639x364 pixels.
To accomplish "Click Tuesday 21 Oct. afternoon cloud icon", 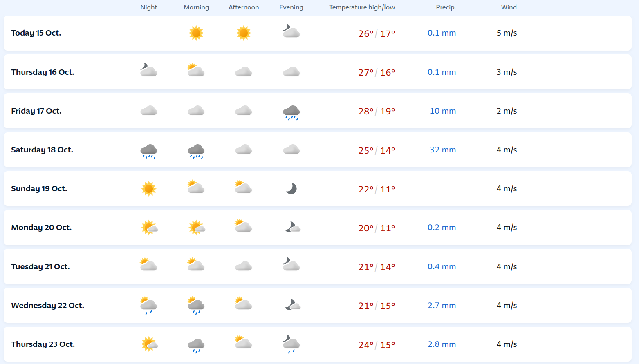I will click(244, 266).
